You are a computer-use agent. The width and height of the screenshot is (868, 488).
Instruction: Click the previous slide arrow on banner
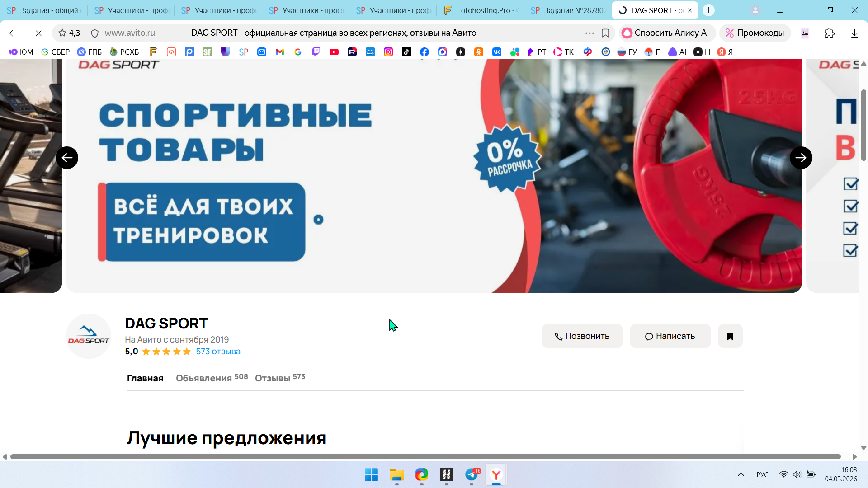coord(67,158)
